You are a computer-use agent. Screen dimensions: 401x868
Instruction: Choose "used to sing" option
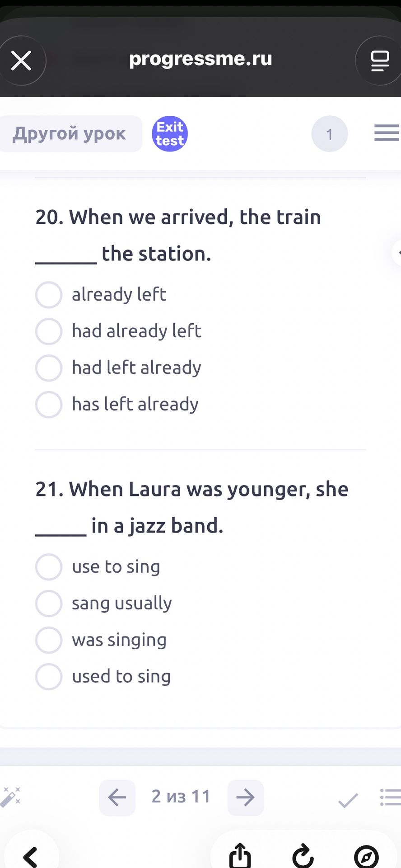tap(103, 677)
